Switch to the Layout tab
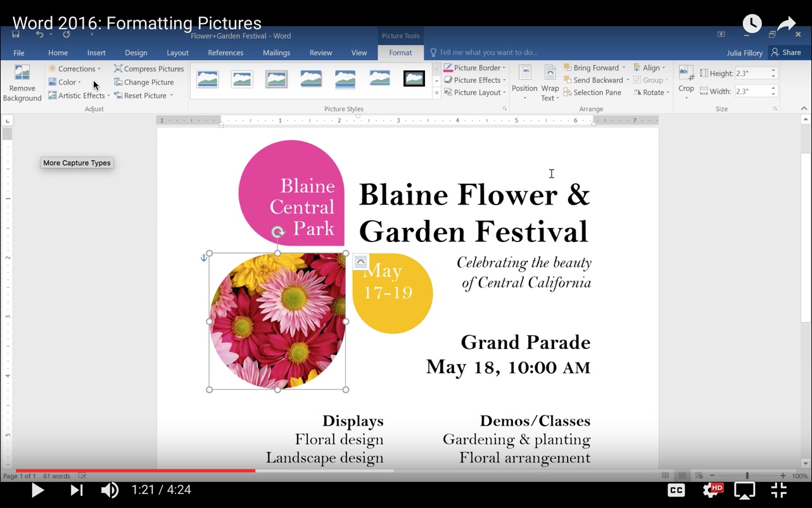Viewport: 812px width, 508px height. coord(177,53)
